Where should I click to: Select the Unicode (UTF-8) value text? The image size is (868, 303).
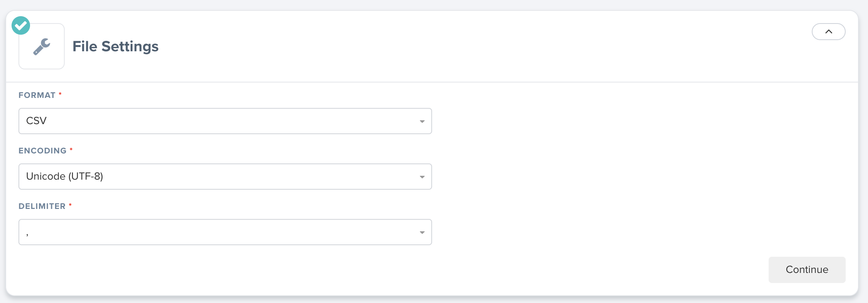coord(64,176)
